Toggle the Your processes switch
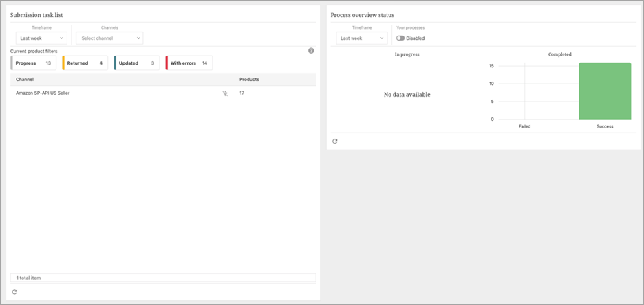Viewport: 644px width, 305px height. (400, 38)
